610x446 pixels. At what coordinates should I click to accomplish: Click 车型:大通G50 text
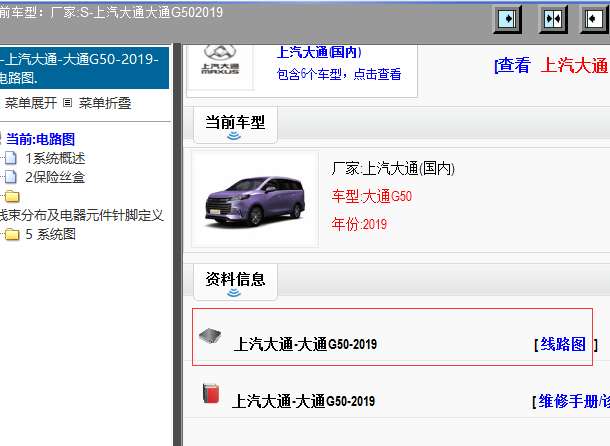point(372,197)
